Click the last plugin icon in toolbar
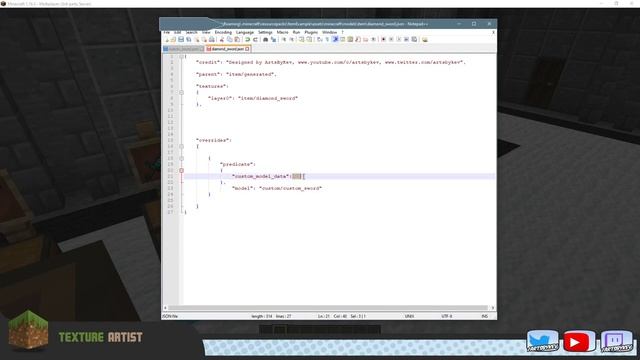The height and width of the screenshot is (360, 640). (424, 40)
